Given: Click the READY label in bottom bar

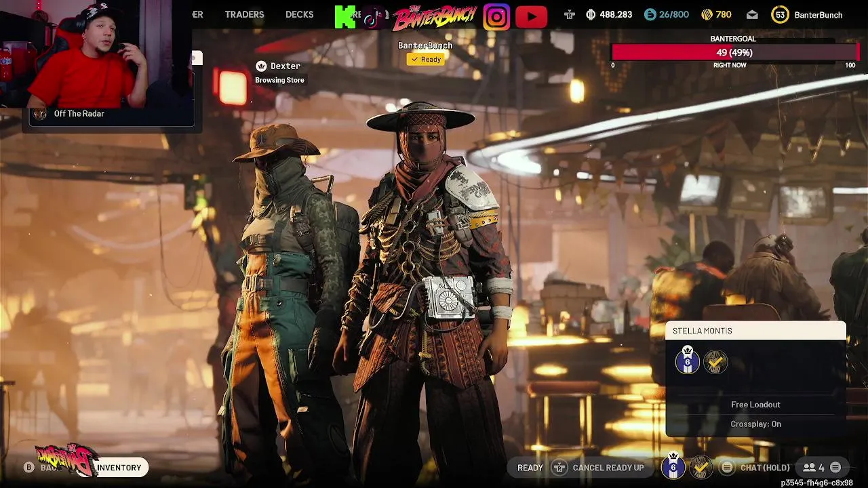Looking at the screenshot, I should tap(530, 468).
